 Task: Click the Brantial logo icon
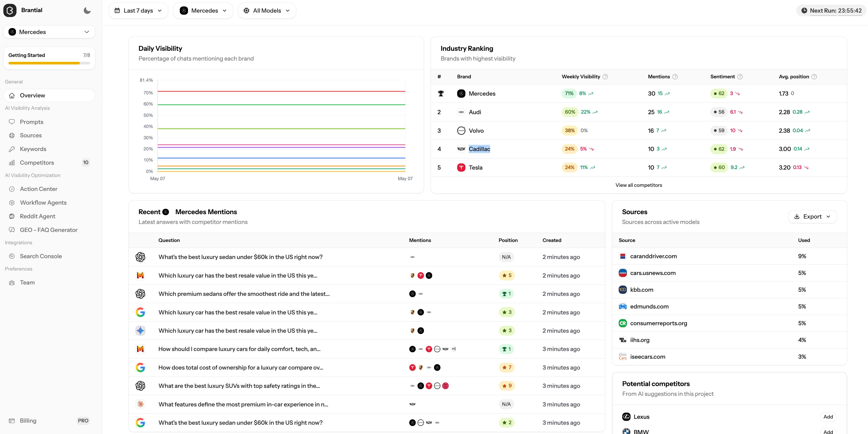(10, 11)
